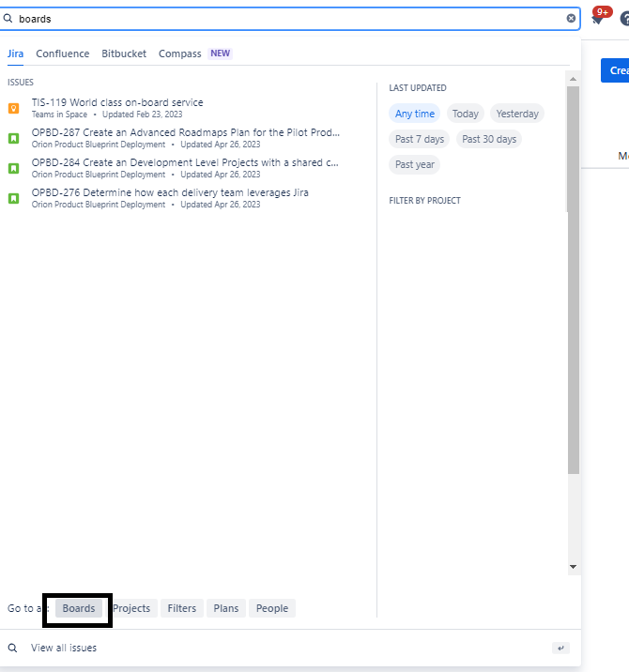This screenshot has height=672, width=629.
Task: Click the orange issue type icon for TIS-119
Action: [x=14, y=108]
